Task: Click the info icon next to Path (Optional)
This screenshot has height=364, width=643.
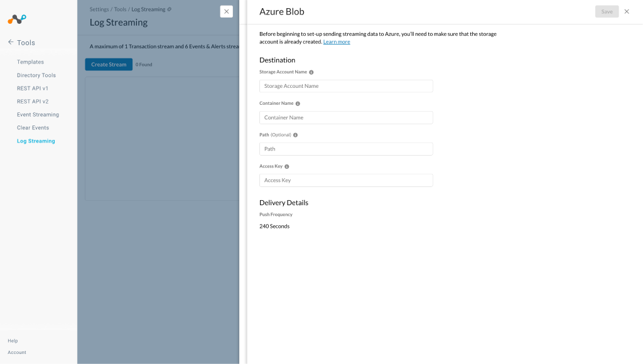Action: point(295,135)
